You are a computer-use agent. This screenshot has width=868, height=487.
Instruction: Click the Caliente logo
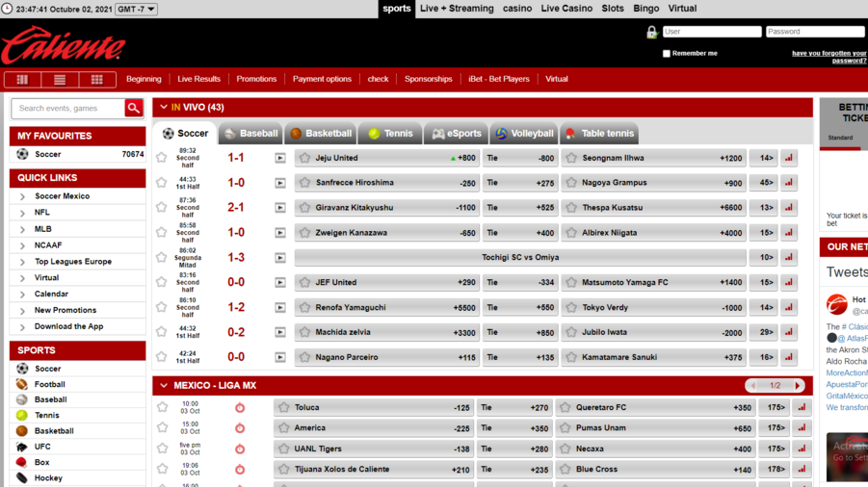coord(63,46)
